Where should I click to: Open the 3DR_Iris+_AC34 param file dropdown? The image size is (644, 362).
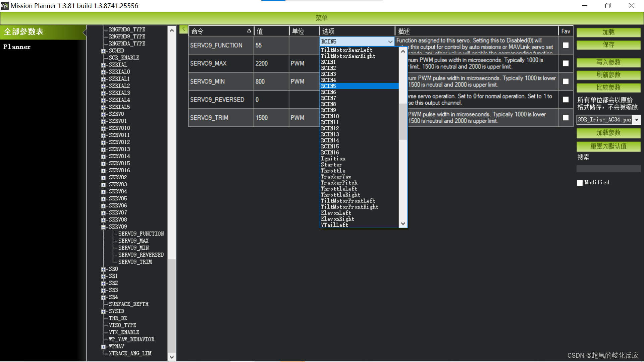coord(636,120)
